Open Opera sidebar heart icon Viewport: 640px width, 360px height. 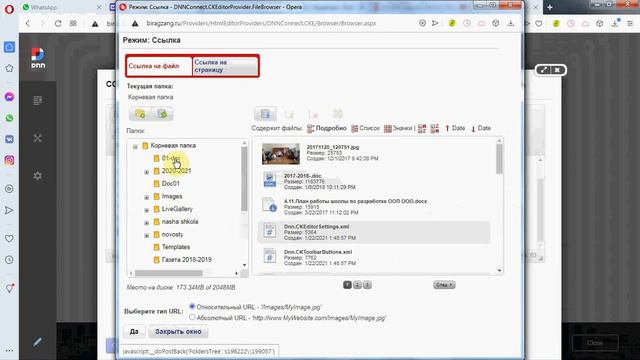(x=9, y=238)
